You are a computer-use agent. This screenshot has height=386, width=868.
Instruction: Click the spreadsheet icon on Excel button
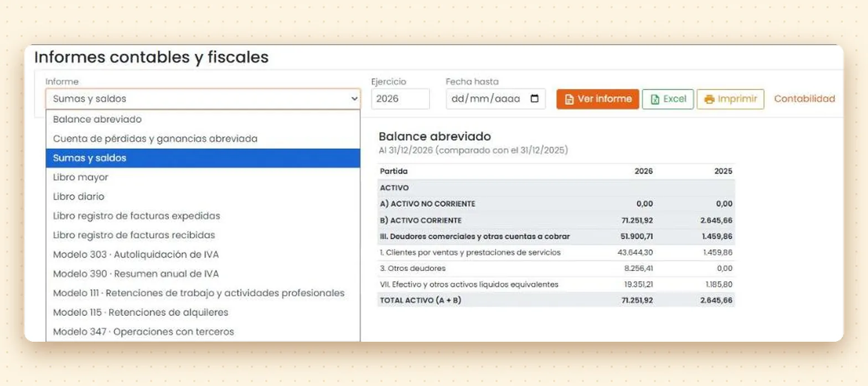click(655, 100)
